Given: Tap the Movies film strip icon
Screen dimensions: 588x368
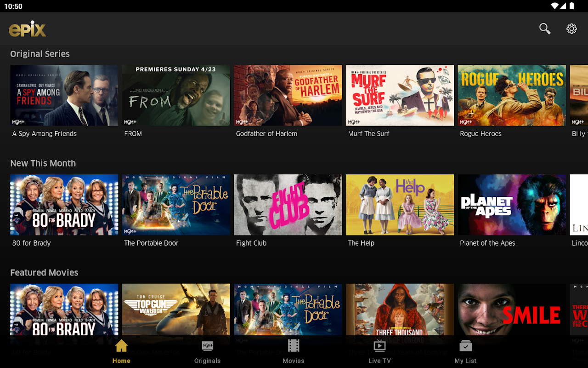Looking at the screenshot, I should click(x=294, y=345).
